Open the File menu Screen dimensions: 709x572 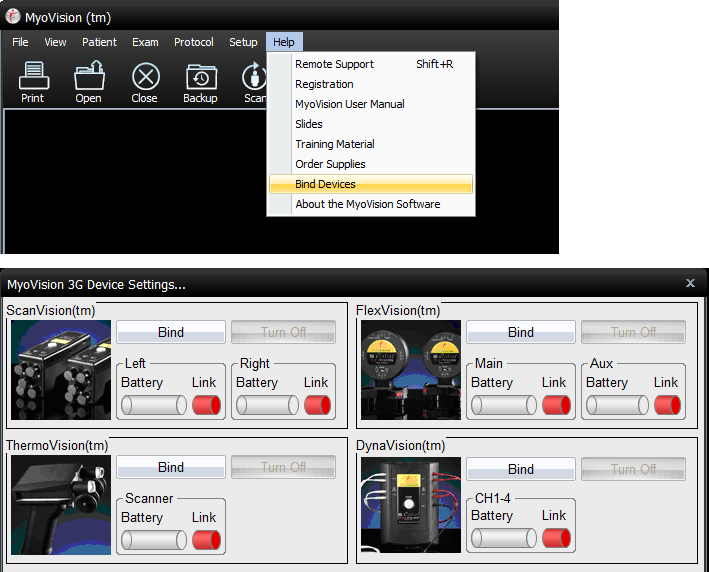coord(20,42)
